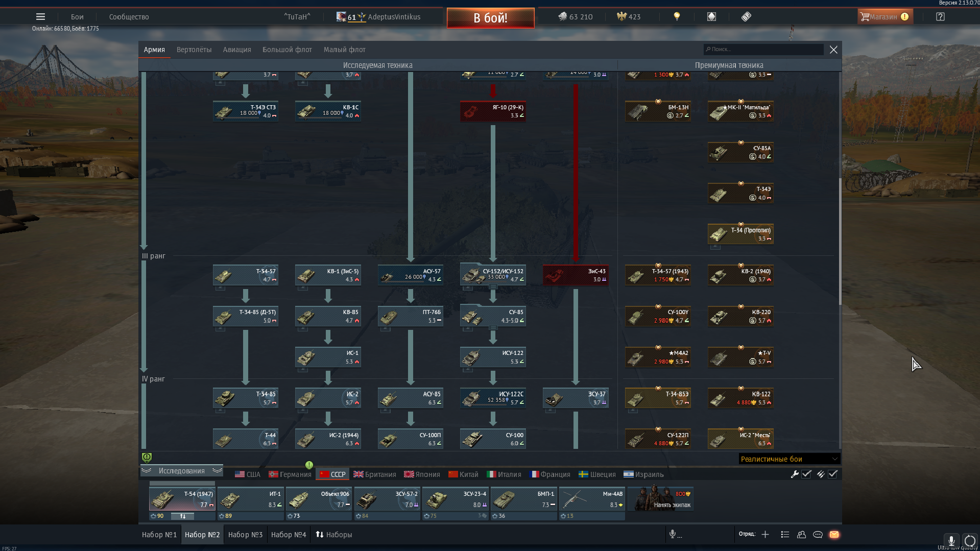
Task: Open the Наборы presets menu
Action: (x=334, y=534)
